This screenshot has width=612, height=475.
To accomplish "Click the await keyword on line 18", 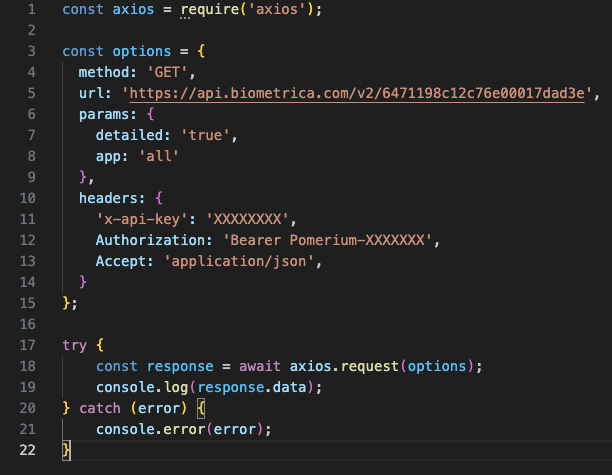I will pyautogui.click(x=260, y=366).
